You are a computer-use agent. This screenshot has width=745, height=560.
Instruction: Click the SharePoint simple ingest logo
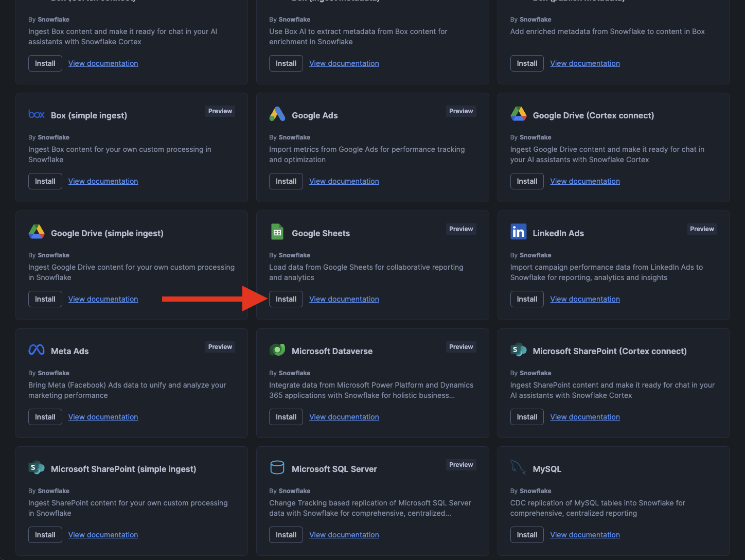pos(37,467)
